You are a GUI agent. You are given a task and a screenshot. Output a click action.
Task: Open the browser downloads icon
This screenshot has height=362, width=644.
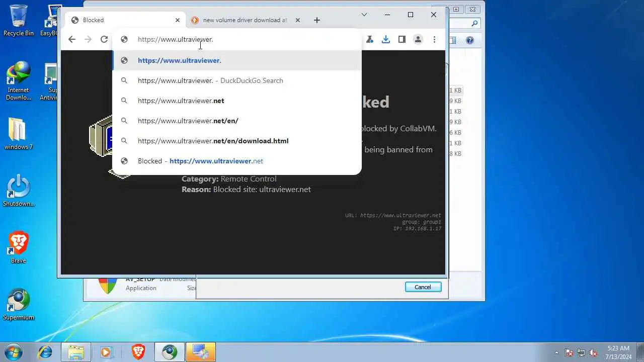click(x=386, y=39)
